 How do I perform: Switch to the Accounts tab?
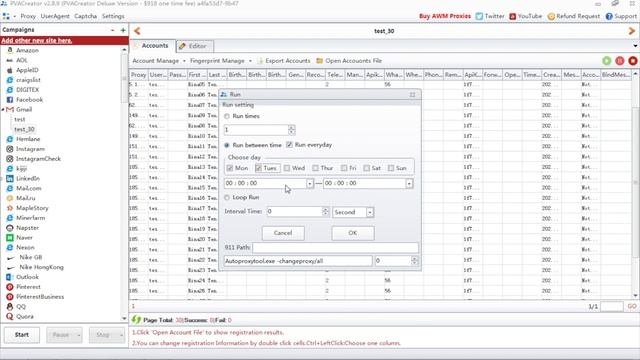pos(153,46)
